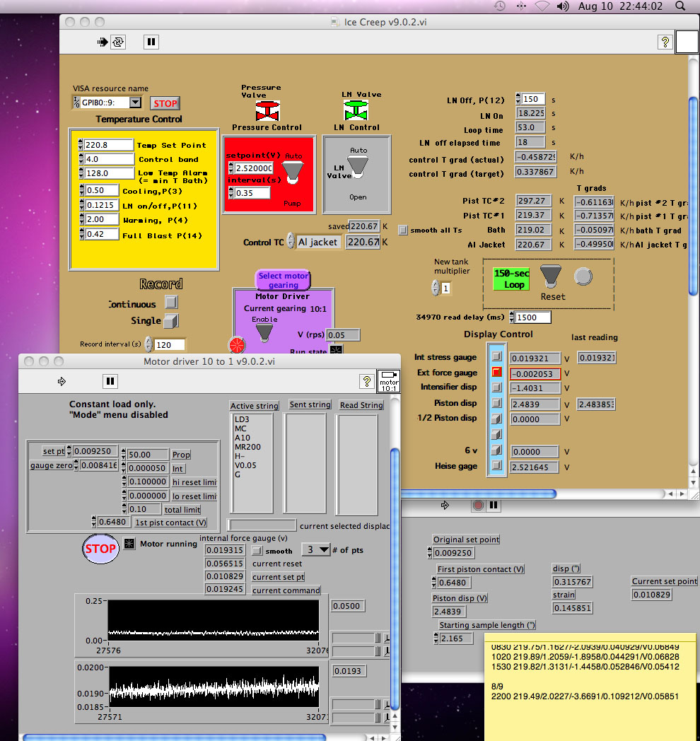Screen dimensions: 700x741
Task: Click Run Continuously icon in Ice Creep toolbar
Action: (x=118, y=42)
